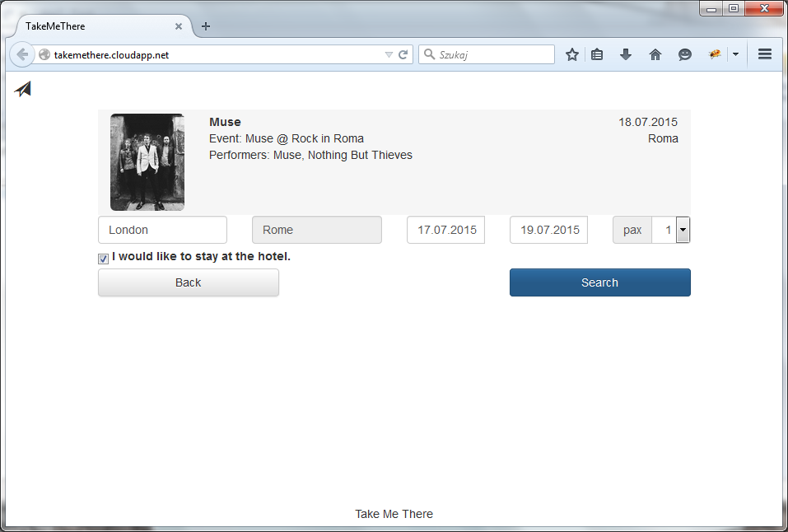
Task: Click the Performers: Muse, Nothing But Thieves line
Action: click(310, 155)
